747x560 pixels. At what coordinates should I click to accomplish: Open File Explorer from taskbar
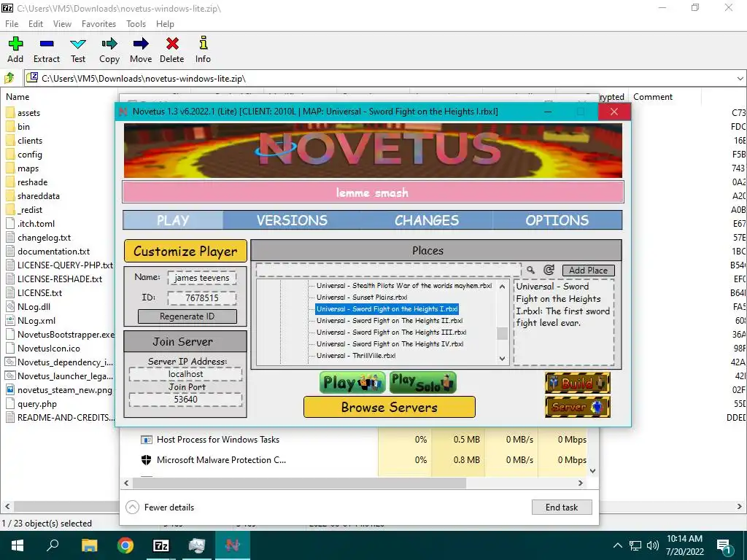[x=89, y=545]
